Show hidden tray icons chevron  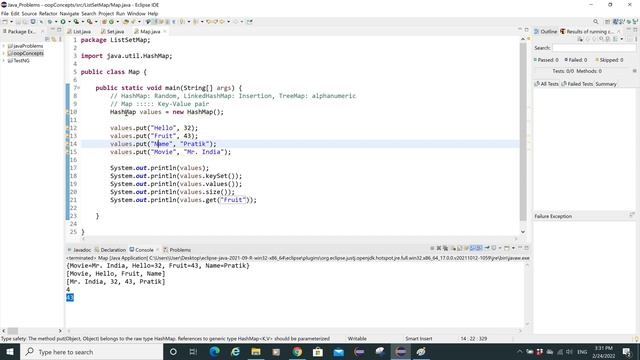pos(520,351)
